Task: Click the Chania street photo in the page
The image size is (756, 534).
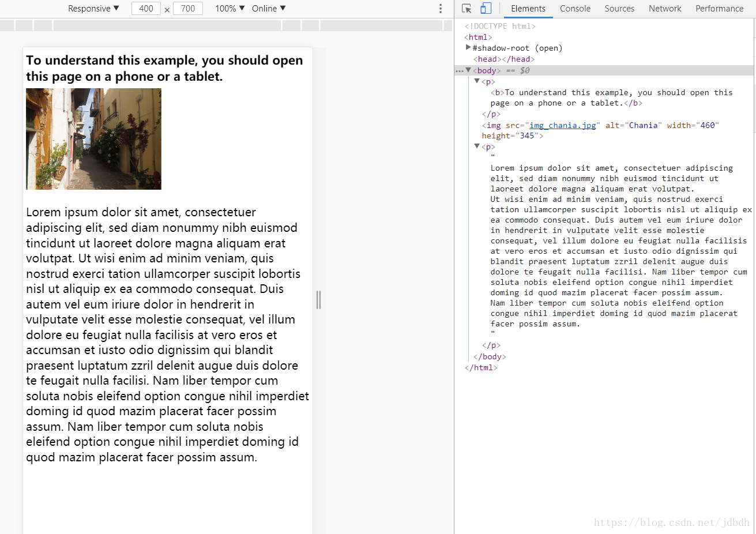Action: (93, 138)
